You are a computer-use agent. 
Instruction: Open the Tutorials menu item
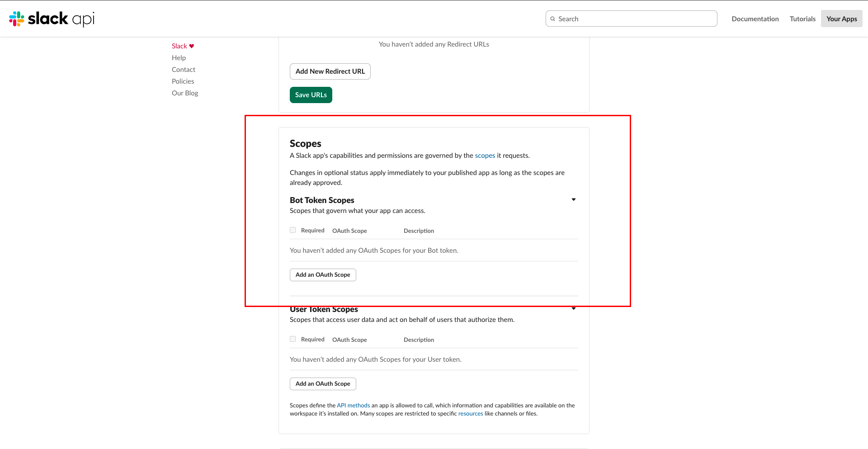click(x=802, y=19)
